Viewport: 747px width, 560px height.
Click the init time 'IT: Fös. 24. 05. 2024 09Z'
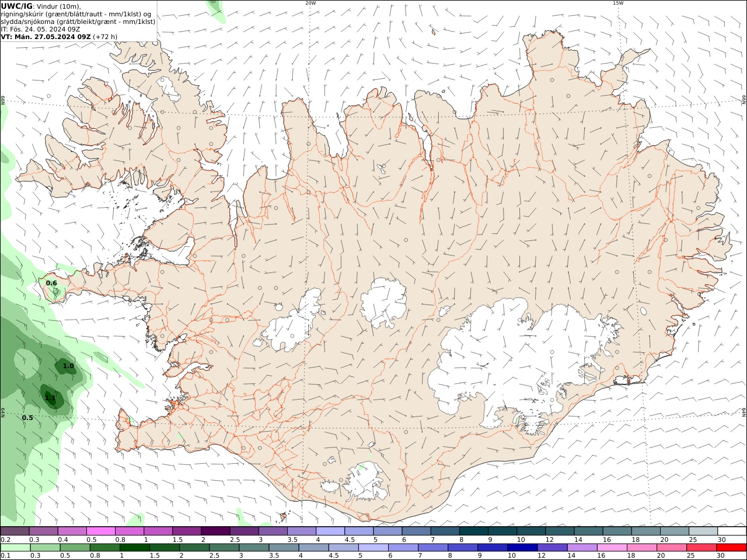point(40,29)
